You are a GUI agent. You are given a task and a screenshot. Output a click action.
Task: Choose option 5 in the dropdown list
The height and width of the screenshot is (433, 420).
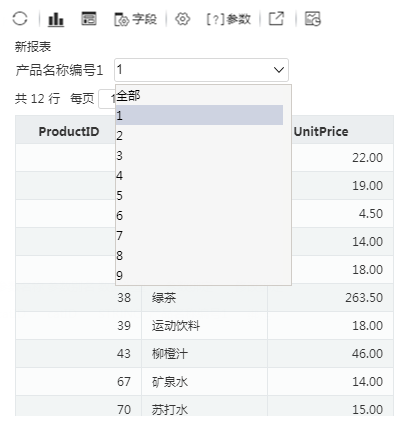click(199, 196)
